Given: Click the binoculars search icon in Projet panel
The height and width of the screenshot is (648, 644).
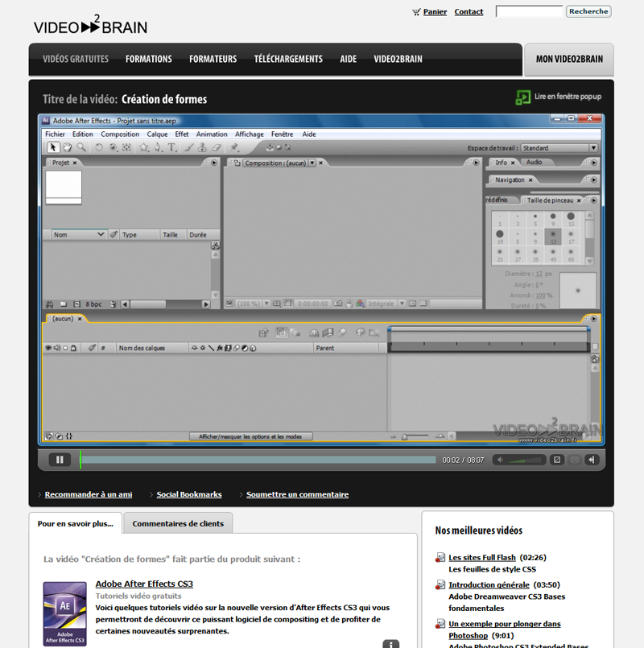Looking at the screenshot, I should [50, 304].
